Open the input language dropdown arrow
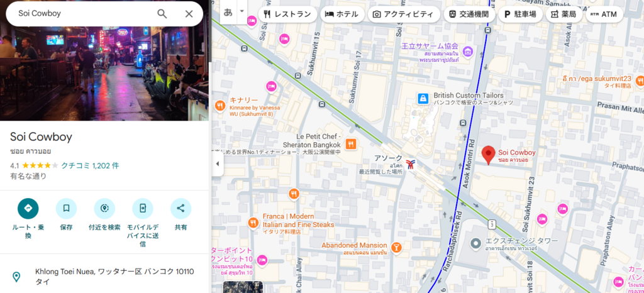This screenshot has width=644, height=293. (x=242, y=11)
